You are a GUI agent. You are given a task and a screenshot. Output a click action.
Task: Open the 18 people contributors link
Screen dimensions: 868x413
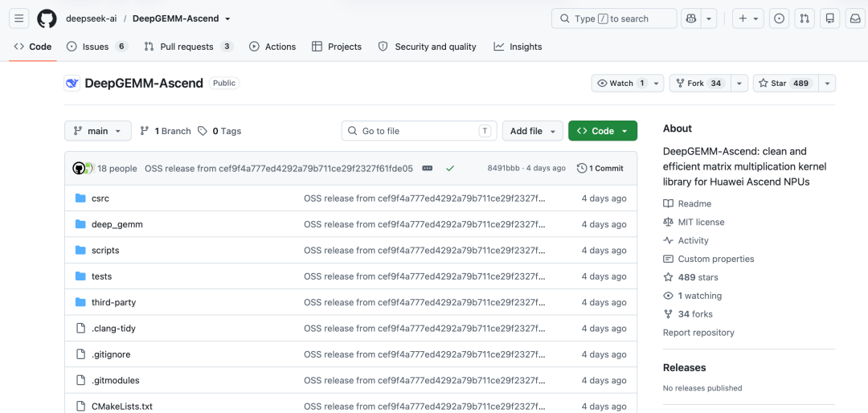(117, 168)
